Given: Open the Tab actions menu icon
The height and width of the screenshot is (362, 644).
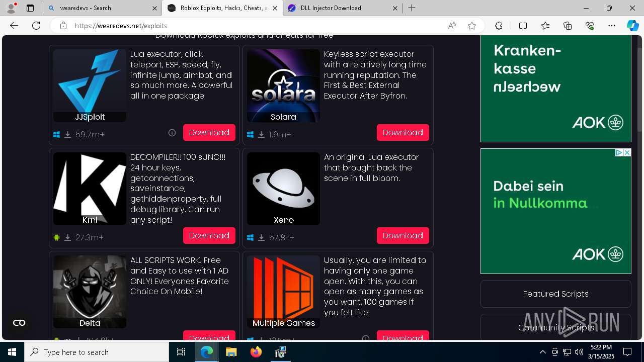Looking at the screenshot, I should point(30,8).
